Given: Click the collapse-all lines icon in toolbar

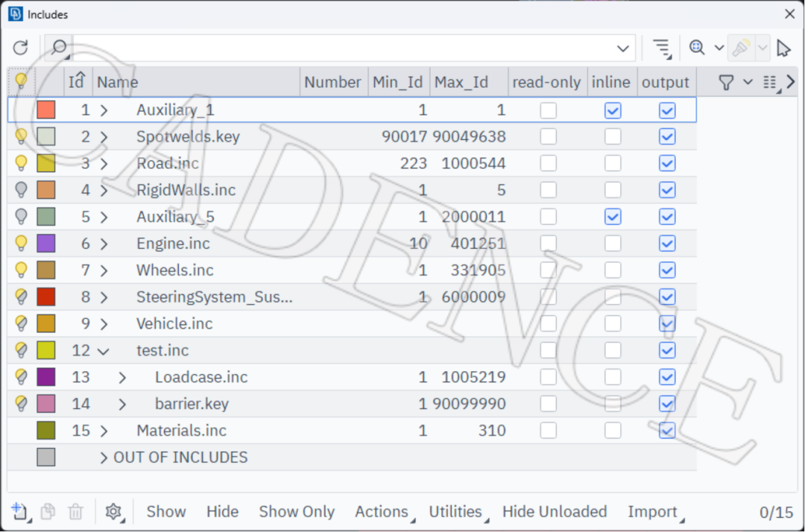Looking at the screenshot, I should point(662,48).
